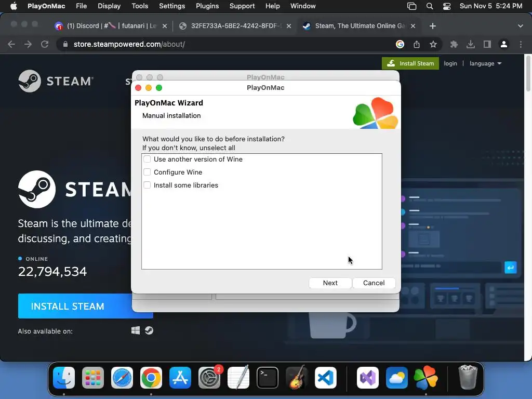Click the SteamOS platform icon
Screen dimensions: 532x399
[149, 330]
